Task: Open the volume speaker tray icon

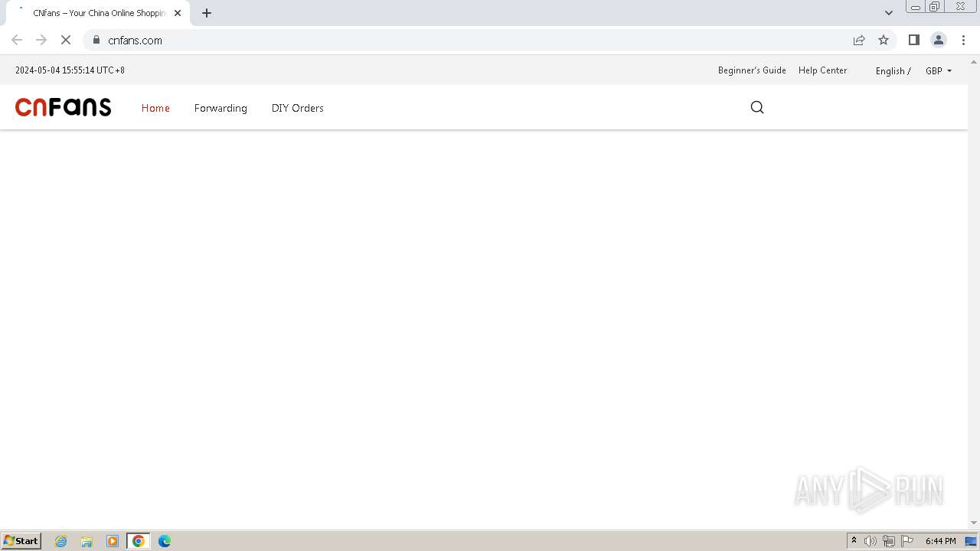Action: coord(871,541)
